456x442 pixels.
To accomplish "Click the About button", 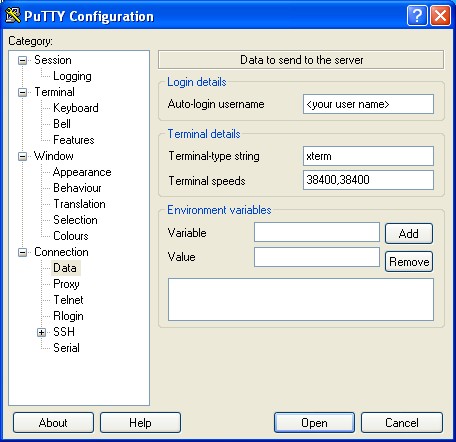I will pyautogui.click(x=53, y=423).
